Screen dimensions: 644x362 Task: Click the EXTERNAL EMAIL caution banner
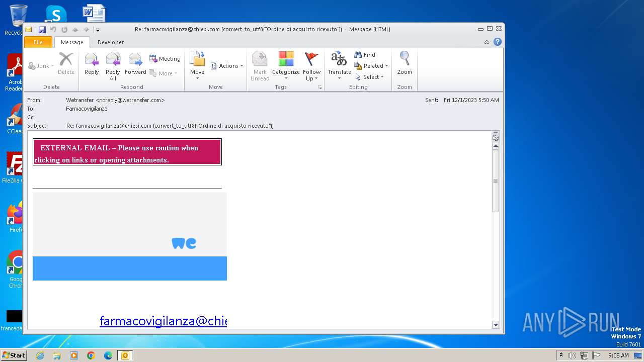point(127,152)
